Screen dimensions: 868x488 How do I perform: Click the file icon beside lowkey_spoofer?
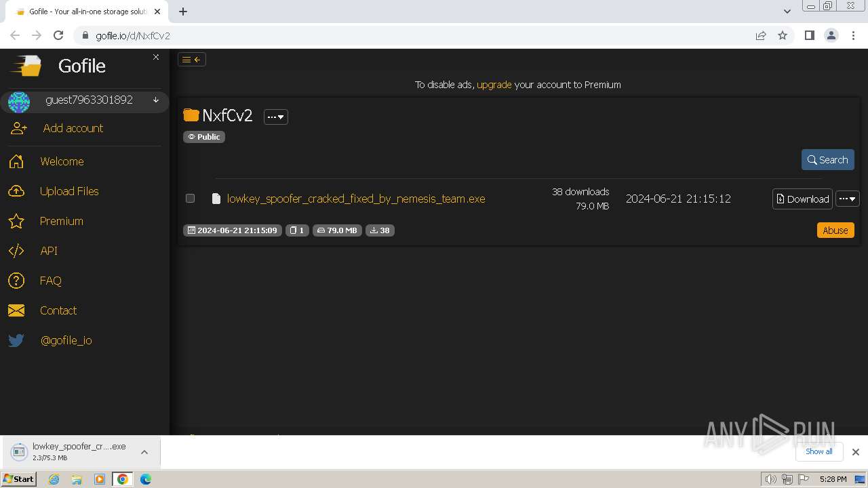(216, 199)
